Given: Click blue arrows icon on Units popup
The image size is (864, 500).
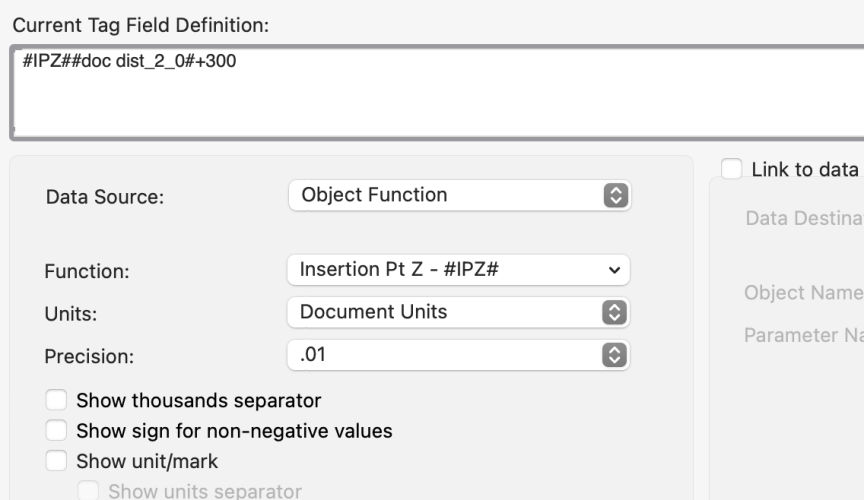Looking at the screenshot, I should click(x=616, y=312).
